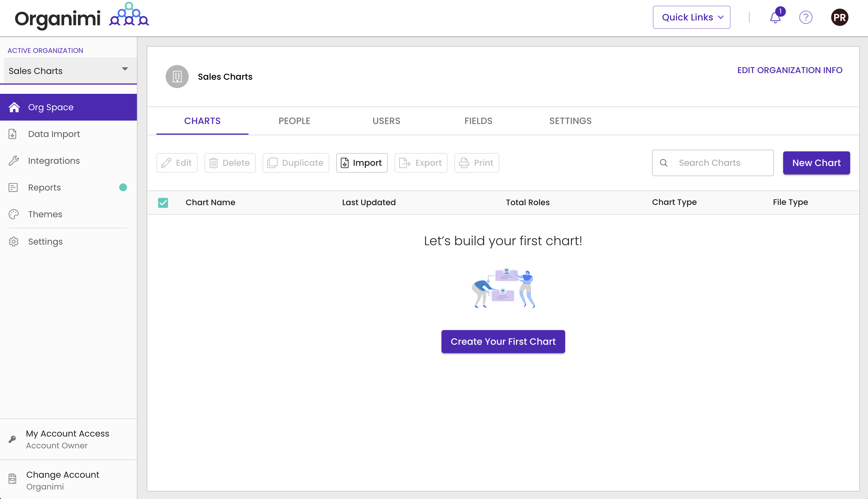Toggle the select-all charts checkbox

pos(163,203)
